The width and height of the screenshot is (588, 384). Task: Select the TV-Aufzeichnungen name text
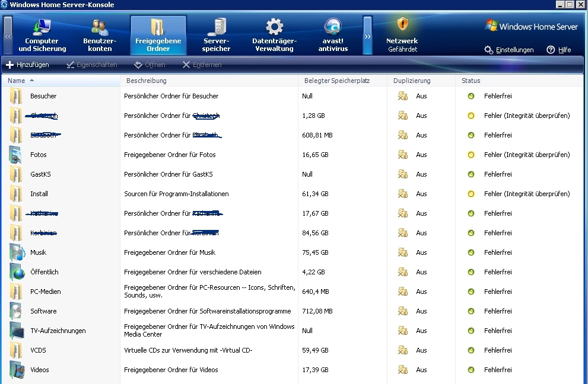point(58,331)
